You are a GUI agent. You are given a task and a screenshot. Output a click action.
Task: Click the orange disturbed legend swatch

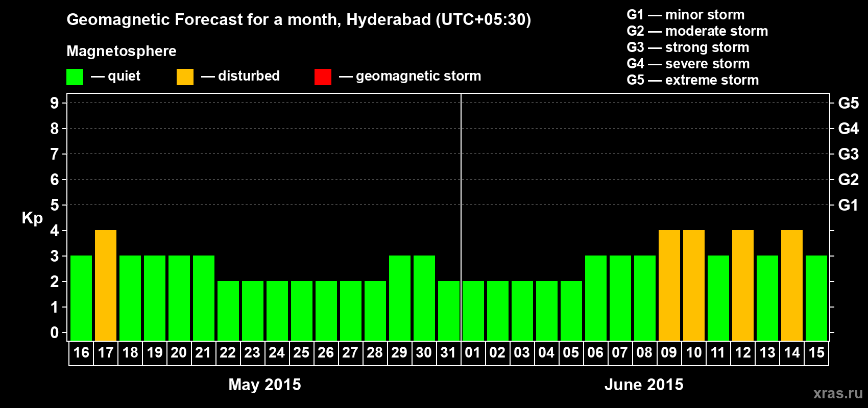click(x=185, y=77)
